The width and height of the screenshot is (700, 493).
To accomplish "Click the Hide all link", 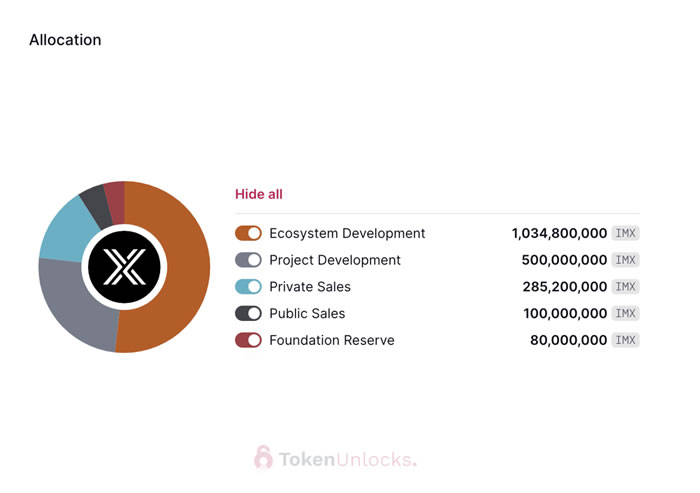I will point(258,194).
